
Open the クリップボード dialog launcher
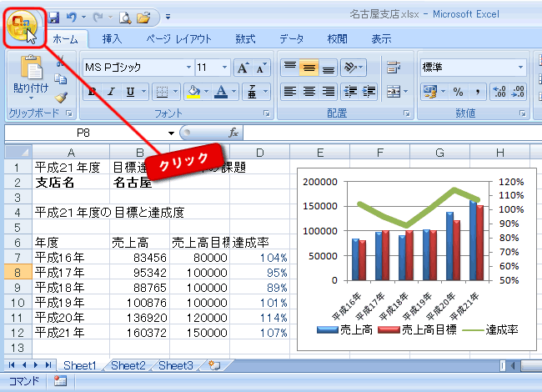pyautogui.click(x=69, y=113)
